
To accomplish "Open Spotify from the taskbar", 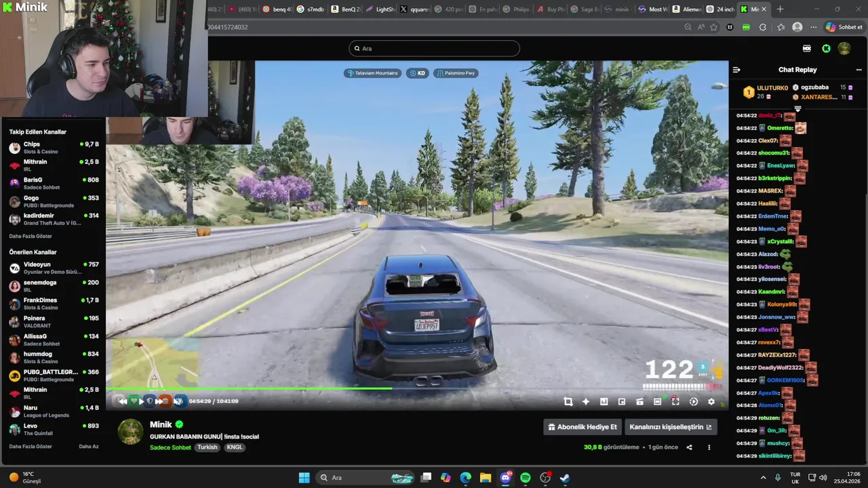I will (x=526, y=478).
